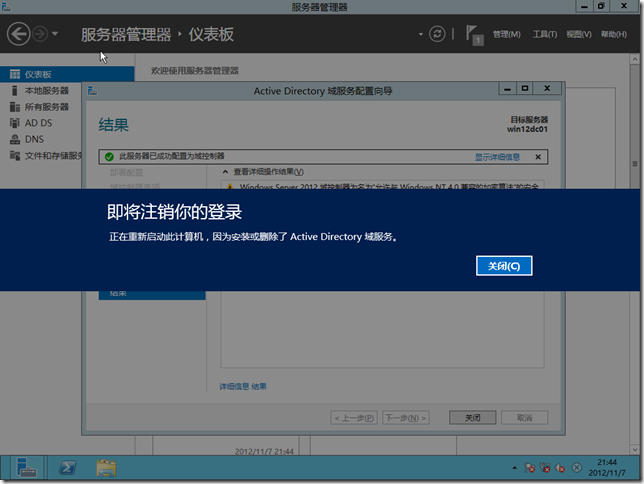
Task: Click the 关闭(C) button in the logoff banner
Action: pyautogui.click(x=504, y=266)
